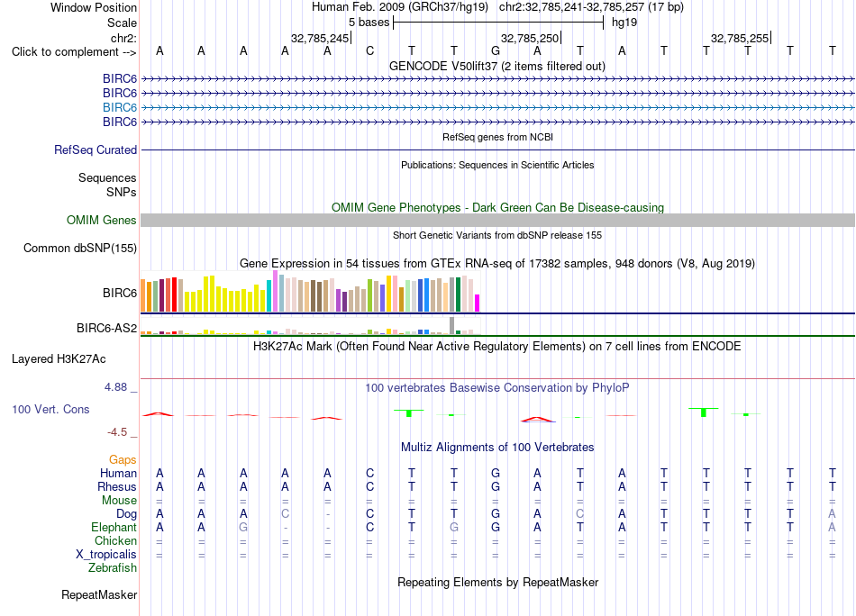Click the green 'OMIM Gene Phenotypes' track title
The height and width of the screenshot is (616, 856).
coord(498,207)
